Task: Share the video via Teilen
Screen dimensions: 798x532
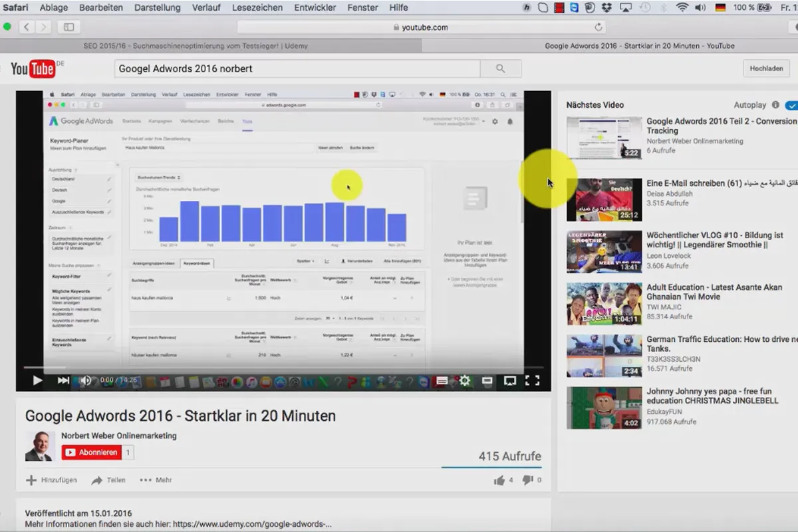Action: point(108,479)
